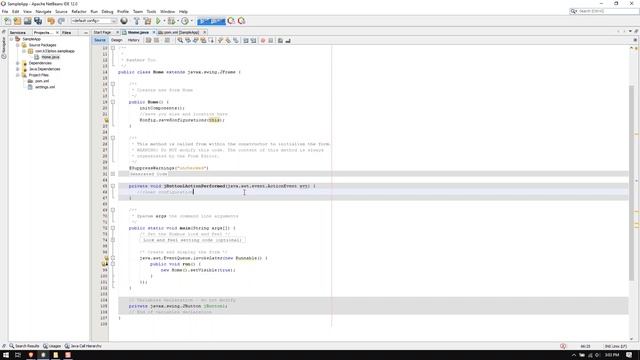
Task: Switch to the Services panel tab
Action: (18, 32)
